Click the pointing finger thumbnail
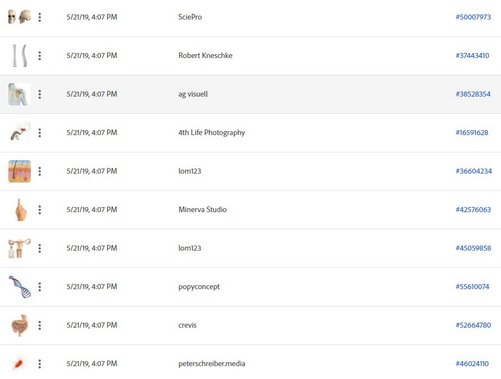Image resolution: width=501 pixels, height=379 pixels. click(21, 210)
